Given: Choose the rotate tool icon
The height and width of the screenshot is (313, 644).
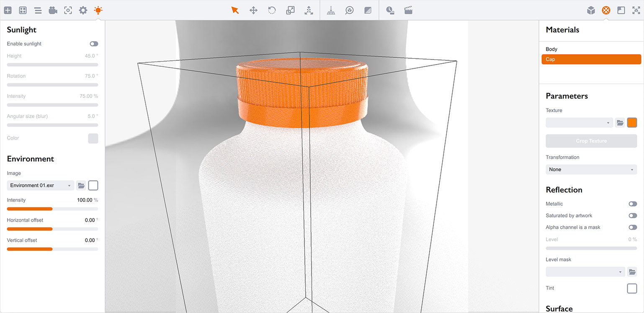Looking at the screenshot, I should click(x=272, y=10).
